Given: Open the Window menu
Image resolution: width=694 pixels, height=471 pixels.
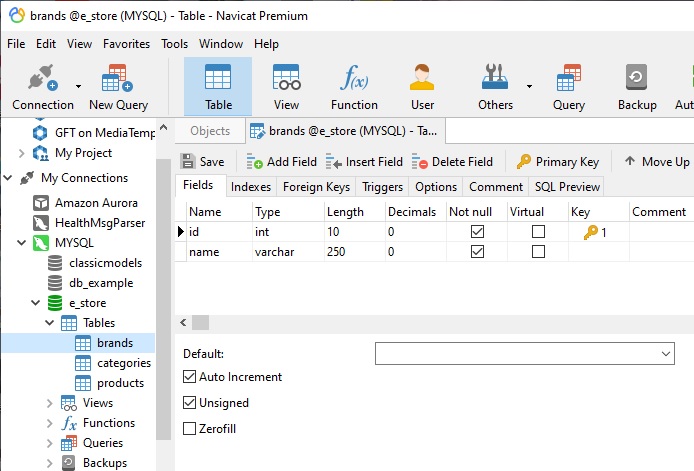Looking at the screenshot, I should [221, 44].
